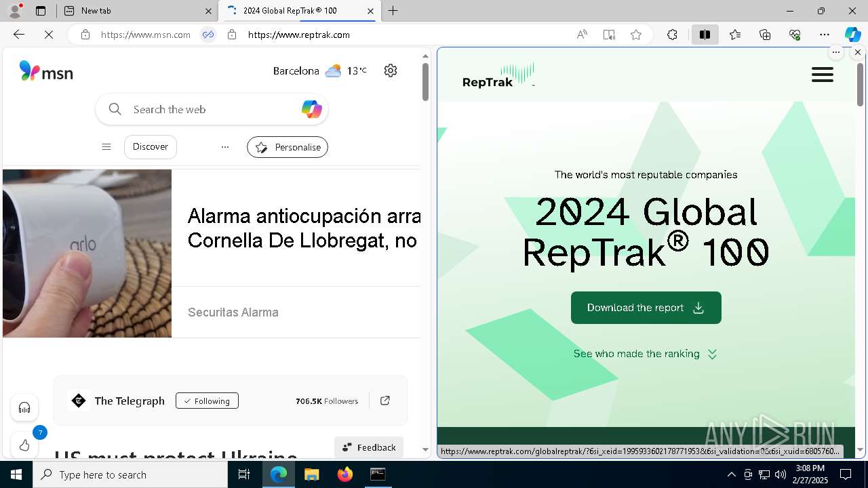Screen dimensions: 868x488
Task: Click the Personalise button
Action: point(288,147)
